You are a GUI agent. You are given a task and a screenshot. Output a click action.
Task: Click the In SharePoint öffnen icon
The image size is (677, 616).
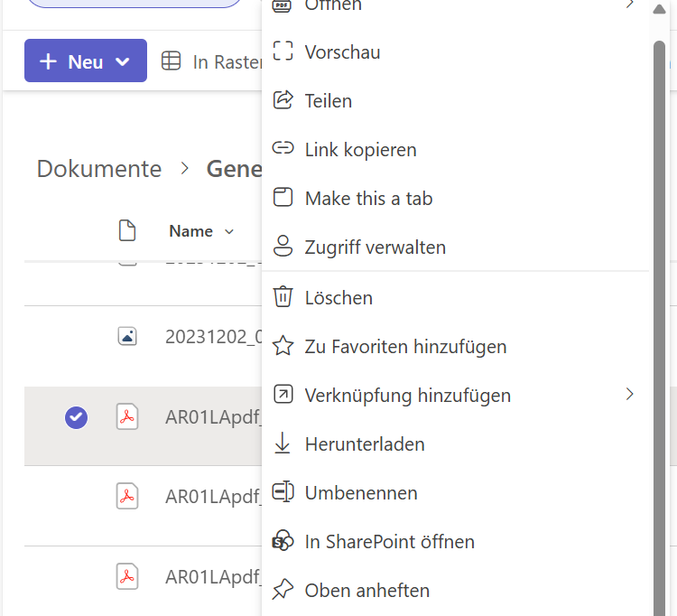(x=283, y=541)
